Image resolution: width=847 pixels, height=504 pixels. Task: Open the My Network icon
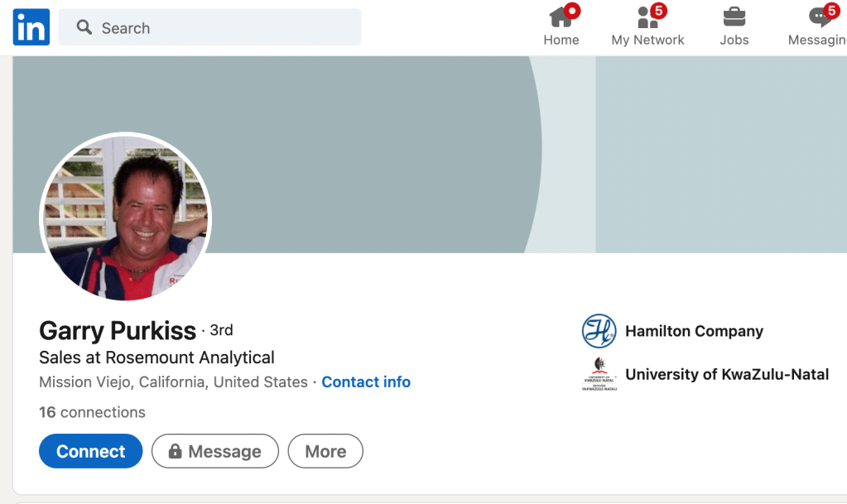pyautogui.click(x=647, y=17)
